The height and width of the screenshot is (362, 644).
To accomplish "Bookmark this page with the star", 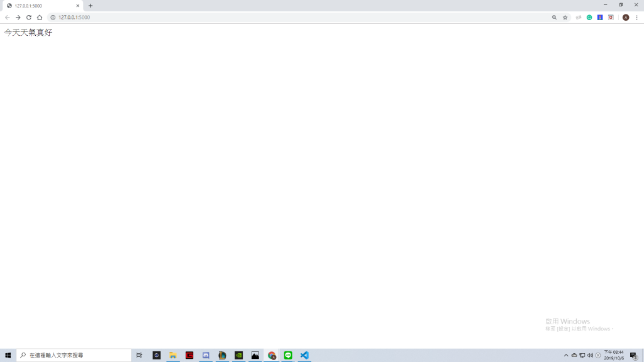I will point(565,17).
